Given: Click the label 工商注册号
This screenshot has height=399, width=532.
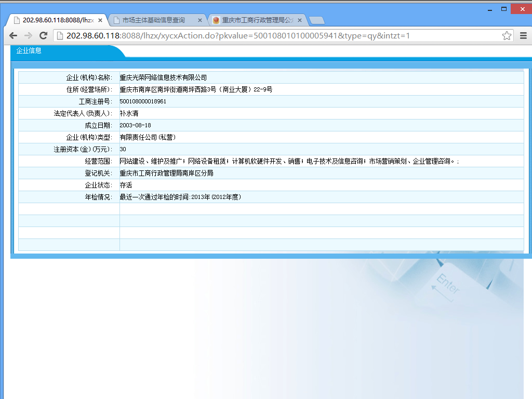Looking at the screenshot, I should (96, 101).
